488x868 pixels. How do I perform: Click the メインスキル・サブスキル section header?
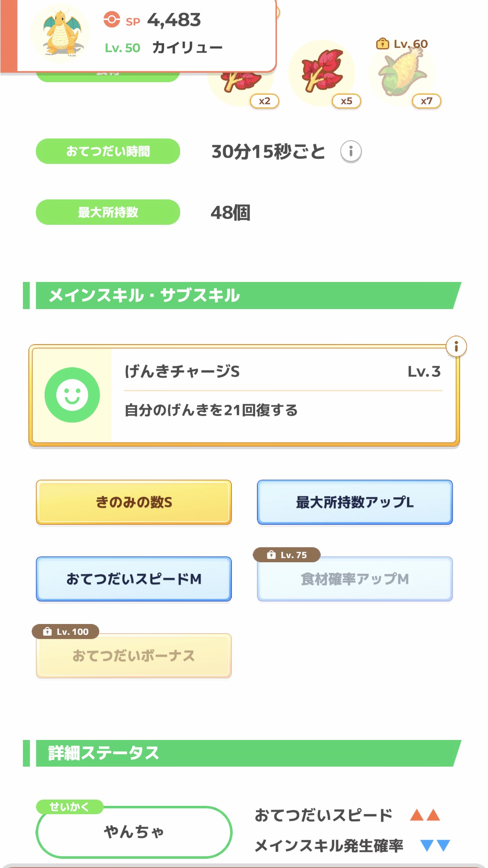tap(242, 295)
